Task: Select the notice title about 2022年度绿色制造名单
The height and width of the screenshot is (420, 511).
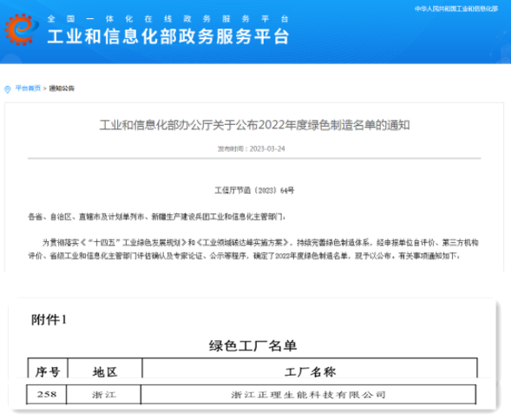Action: (254, 125)
